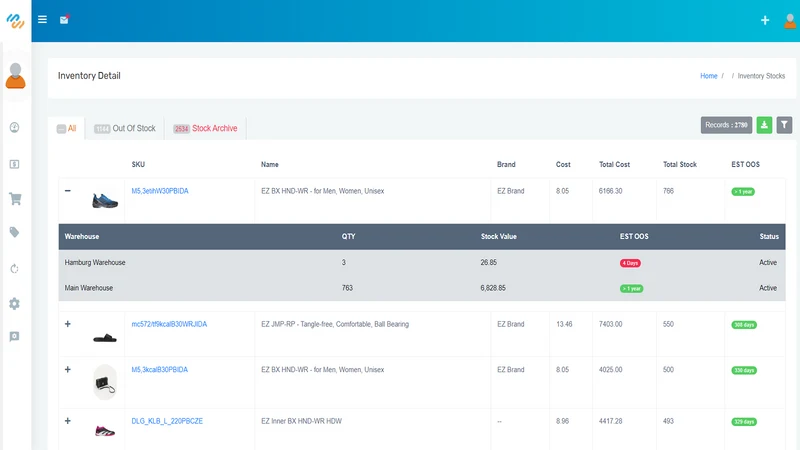
Task: Expand the DLG_KLB_L_220PBCZE row
Action: coord(67,421)
